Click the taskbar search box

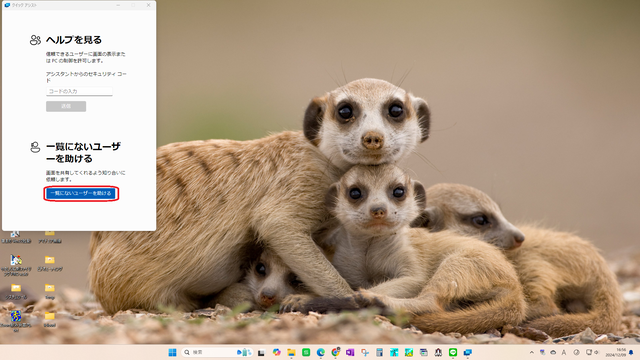217,352
